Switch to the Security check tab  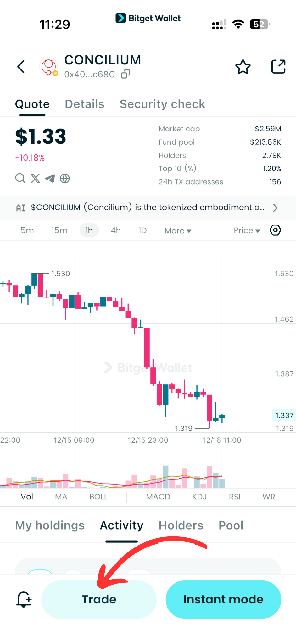tap(162, 104)
